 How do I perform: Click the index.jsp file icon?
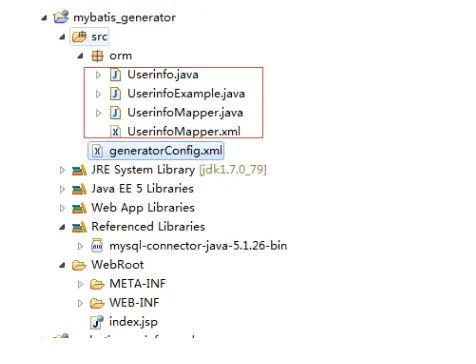coord(97,322)
